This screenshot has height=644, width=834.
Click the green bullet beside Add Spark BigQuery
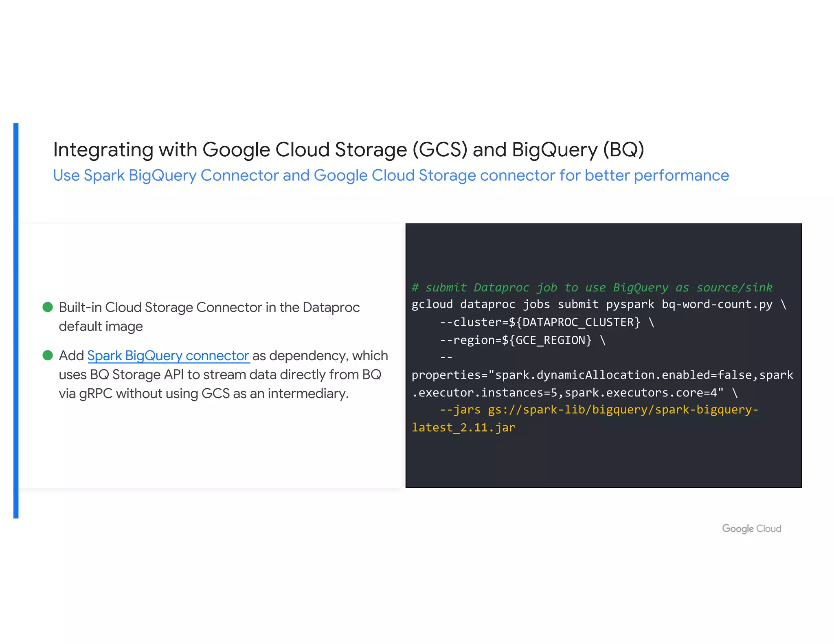point(48,355)
